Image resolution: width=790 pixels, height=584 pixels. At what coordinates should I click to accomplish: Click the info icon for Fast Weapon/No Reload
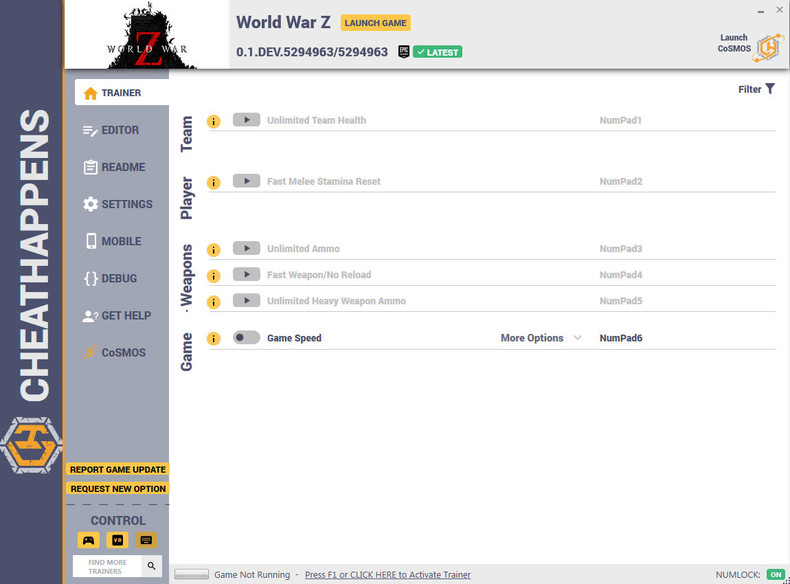[x=214, y=276]
